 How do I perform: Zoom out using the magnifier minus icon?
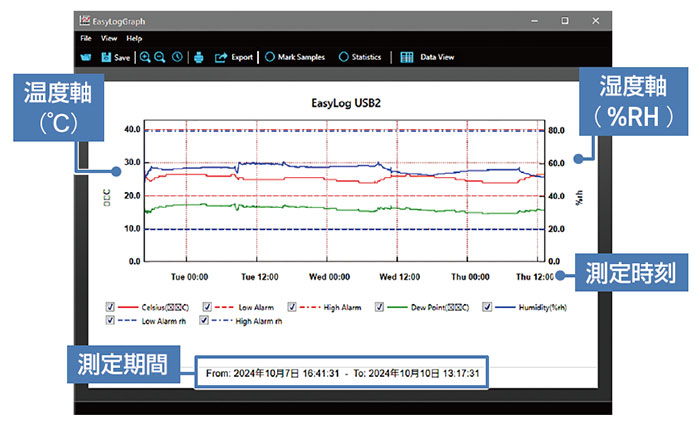coord(160,57)
